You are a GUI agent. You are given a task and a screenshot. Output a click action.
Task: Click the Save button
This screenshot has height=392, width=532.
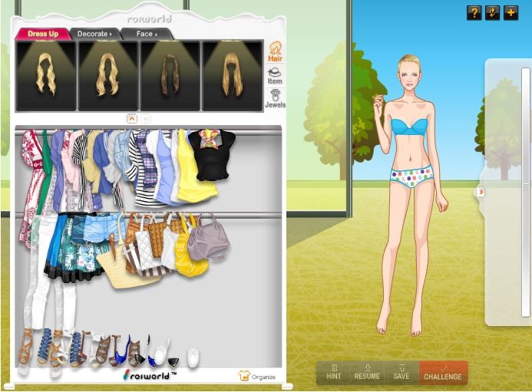[x=401, y=373]
